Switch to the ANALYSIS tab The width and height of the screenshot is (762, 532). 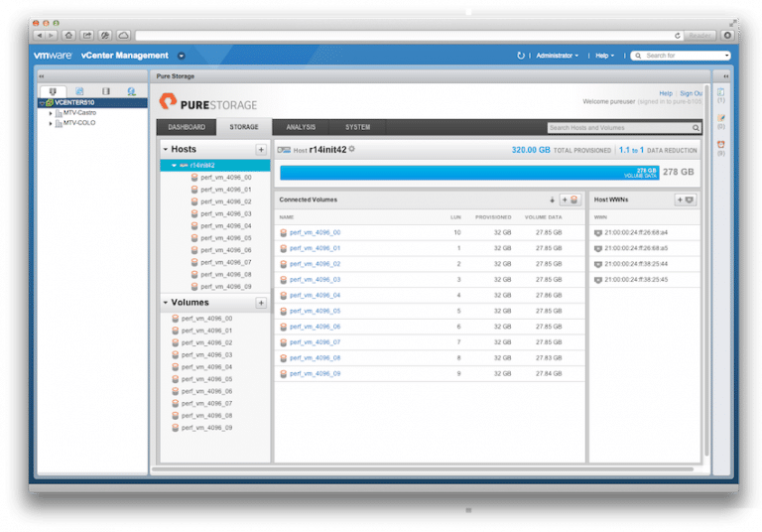point(301,127)
